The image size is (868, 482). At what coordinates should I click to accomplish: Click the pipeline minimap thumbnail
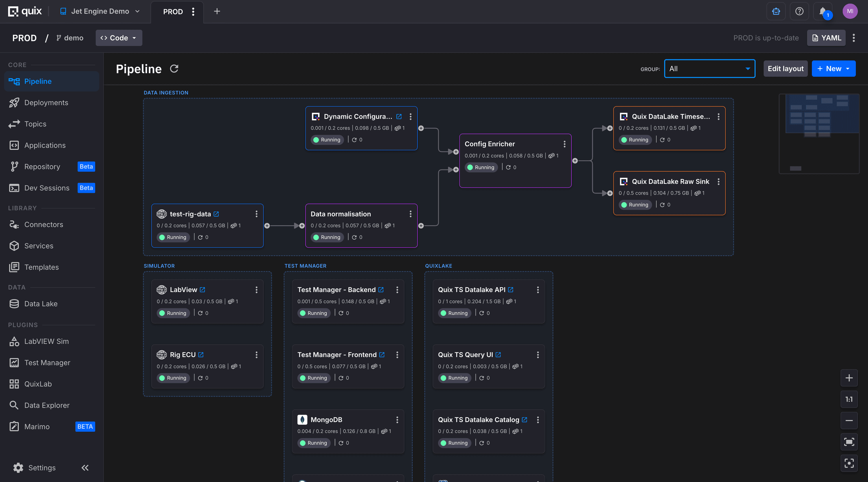pyautogui.click(x=819, y=133)
